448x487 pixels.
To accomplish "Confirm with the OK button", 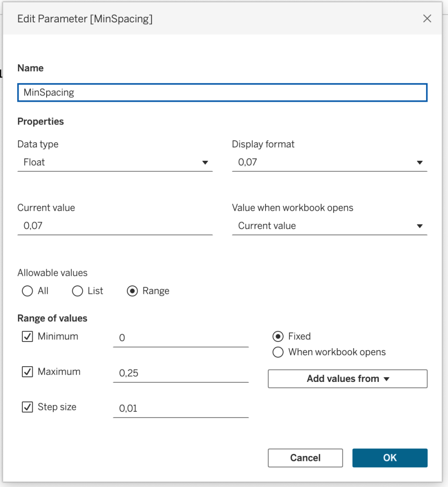I will tap(390, 458).
